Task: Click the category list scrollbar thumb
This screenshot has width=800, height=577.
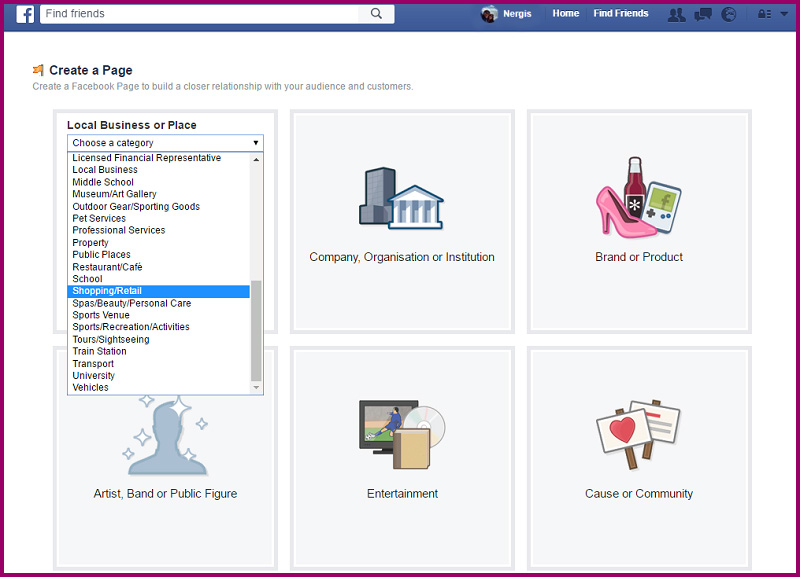Action: click(256, 331)
